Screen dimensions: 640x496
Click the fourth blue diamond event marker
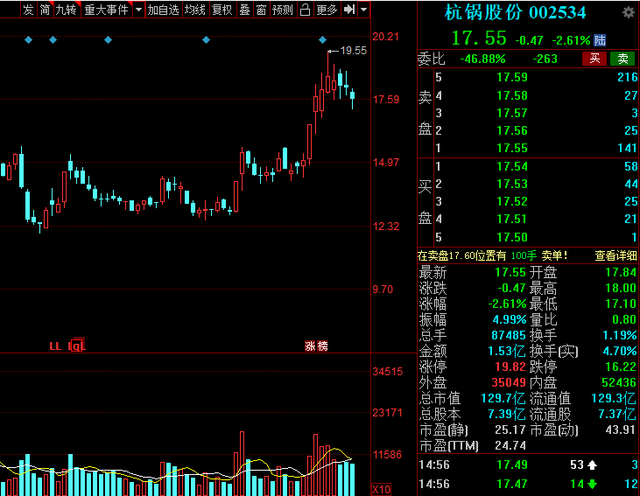click(x=206, y=40)
